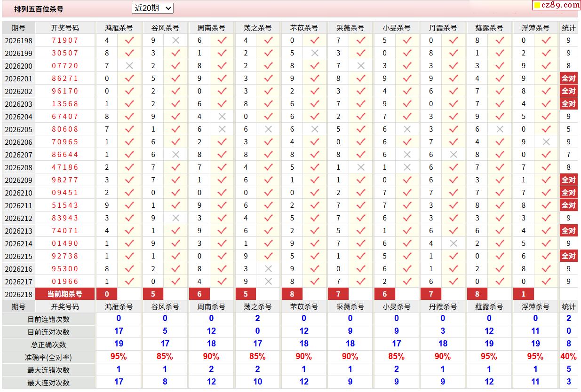Click the 周南杀号 top column header
The height and width of the screenshot is (392, 581).
[211, 28]
